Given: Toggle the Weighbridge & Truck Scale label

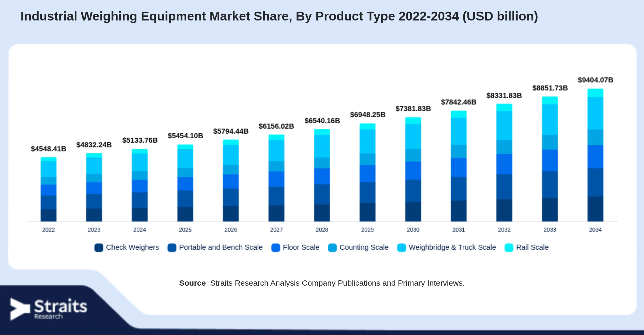Looking at the screenshot, I should tap(452, 247).
